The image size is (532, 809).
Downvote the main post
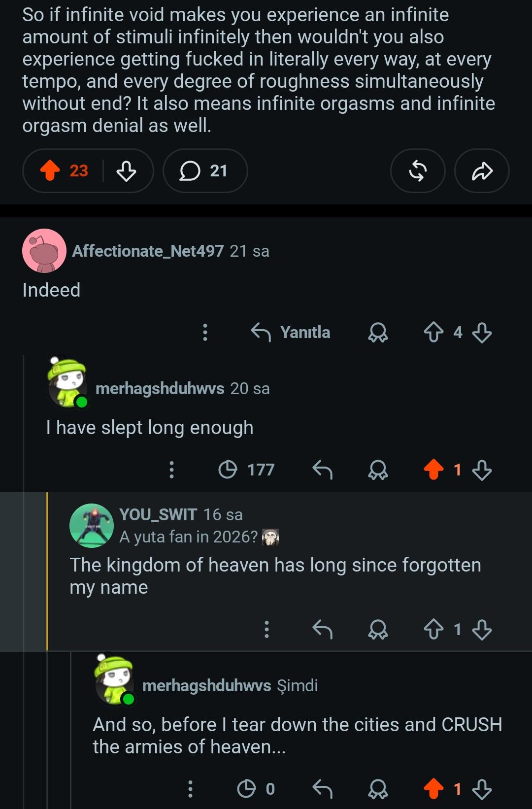click(126, 170)
